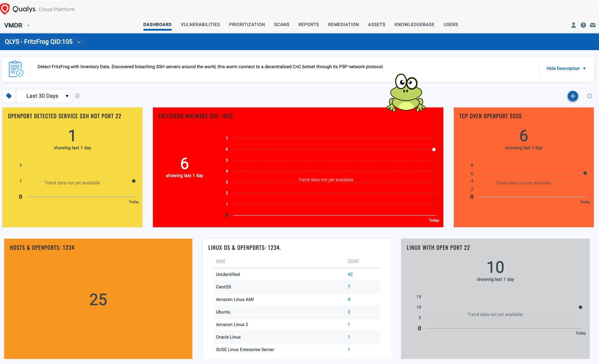Add a new widget with the plus icon
Screen dimensions: 599x364
point(573,96)
